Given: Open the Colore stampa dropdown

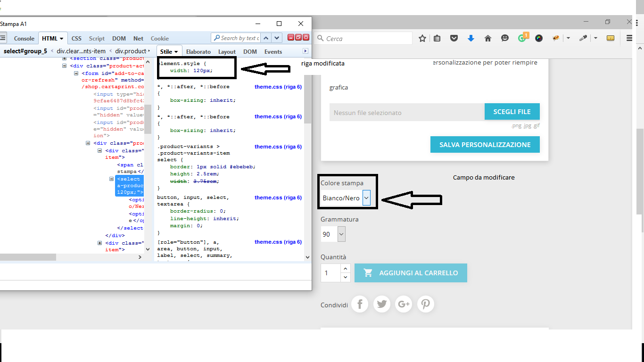Looking at the screenshot, I should 347,198.
